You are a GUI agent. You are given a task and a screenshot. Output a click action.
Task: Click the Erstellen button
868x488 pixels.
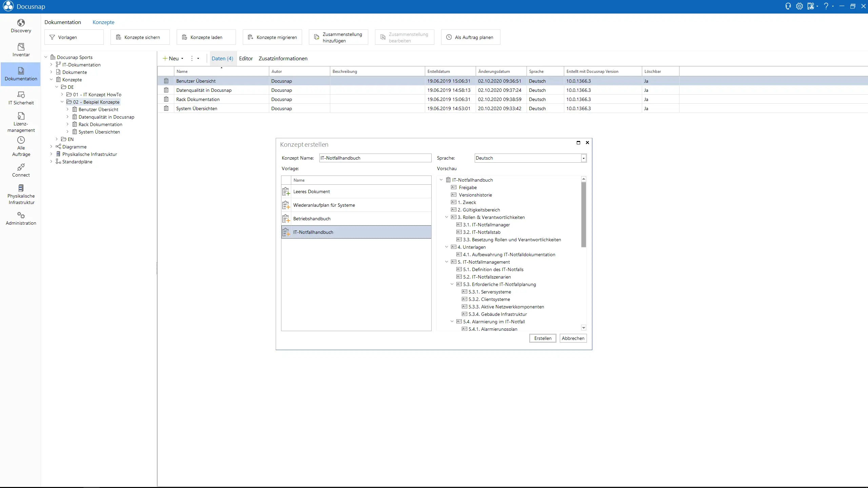[x=542, y=338]
